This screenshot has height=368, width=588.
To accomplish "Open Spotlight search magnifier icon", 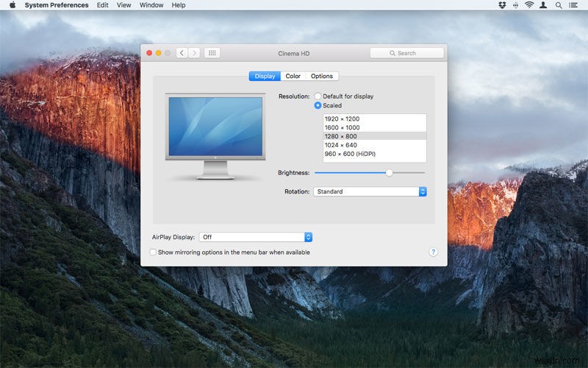I will [x=559, y=5].
